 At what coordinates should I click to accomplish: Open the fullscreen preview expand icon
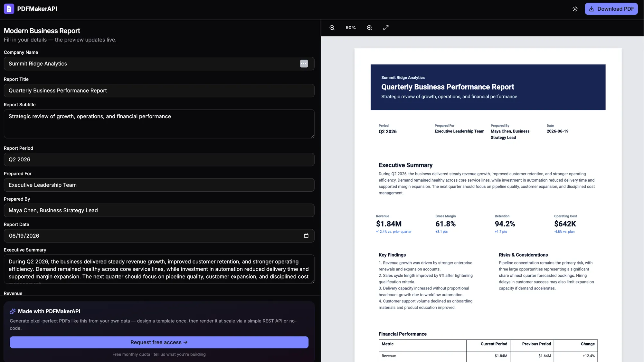(x=386, y=28)
